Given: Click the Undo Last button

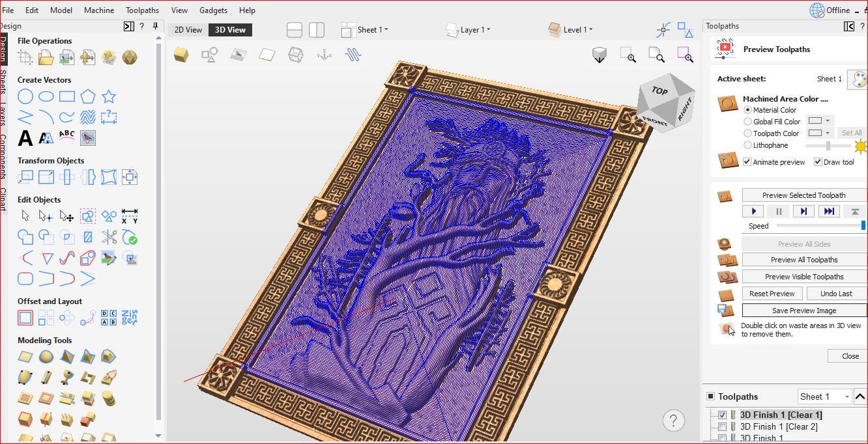Looking at the screenshot, I should click(836, 294).
